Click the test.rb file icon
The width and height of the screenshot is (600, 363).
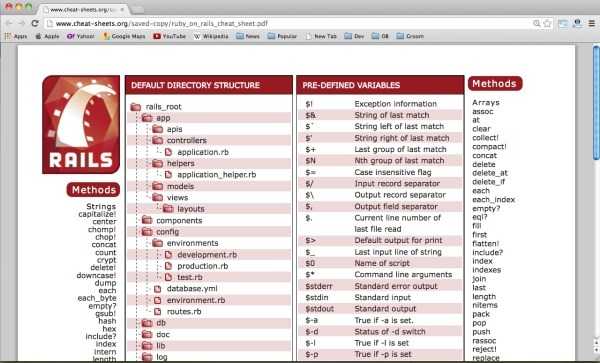[168, 277]
